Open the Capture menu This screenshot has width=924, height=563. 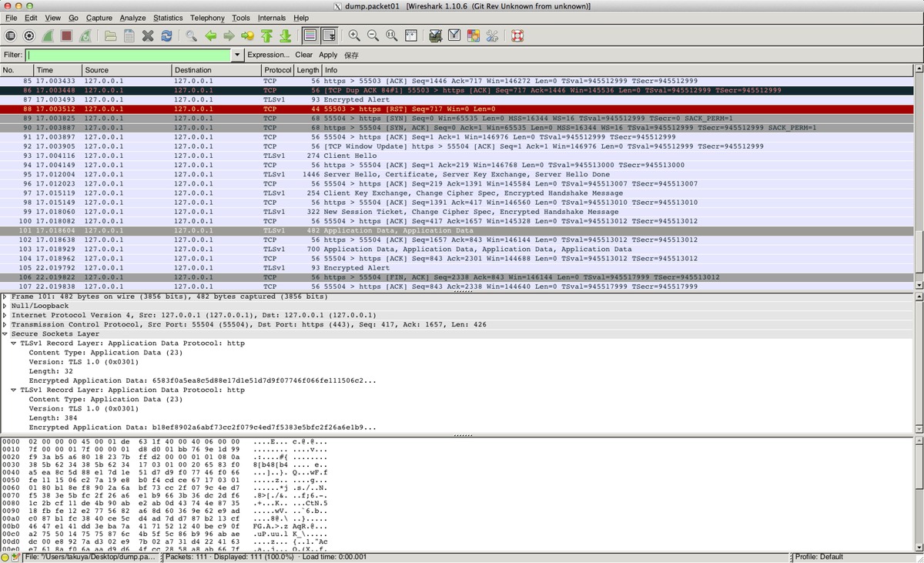(x=99, y=18)
